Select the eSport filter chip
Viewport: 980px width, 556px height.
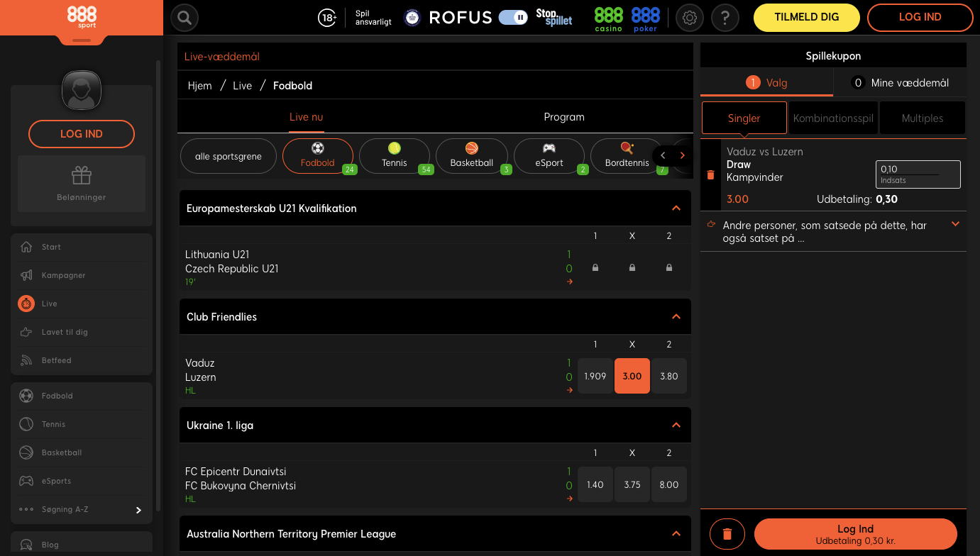point(549,157)
